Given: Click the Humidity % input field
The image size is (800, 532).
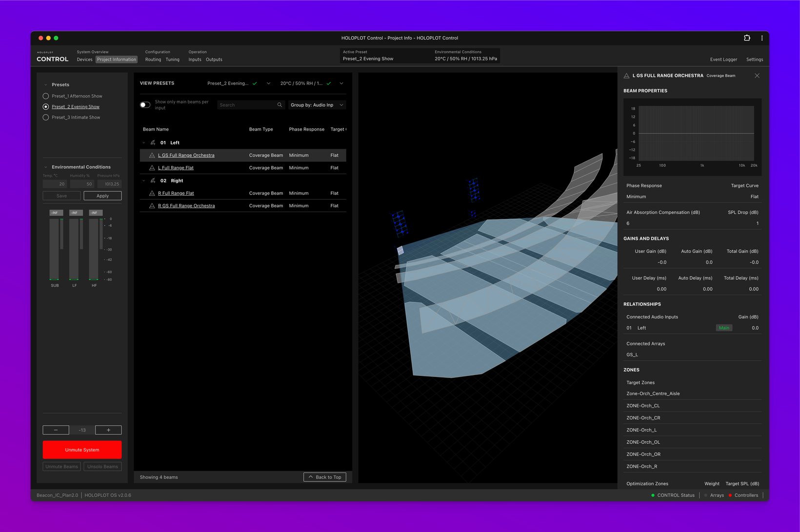Looking at the screenshot, I should 82,184.
